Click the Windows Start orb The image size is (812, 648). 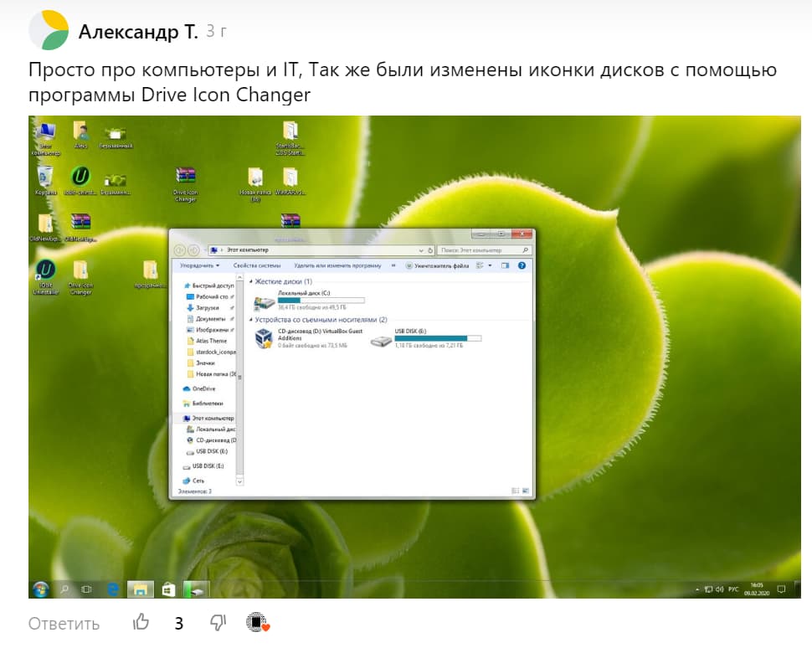[x=40, y=589]
